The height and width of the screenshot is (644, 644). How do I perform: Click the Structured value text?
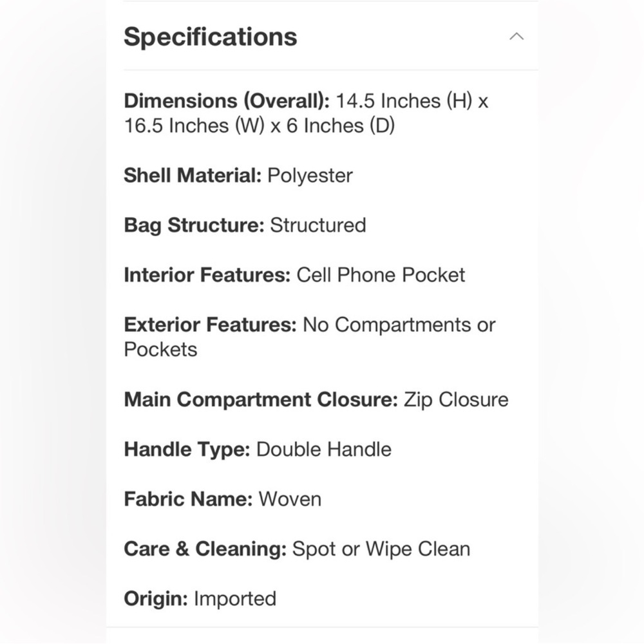pyautogui.click(x=318, y=225)
